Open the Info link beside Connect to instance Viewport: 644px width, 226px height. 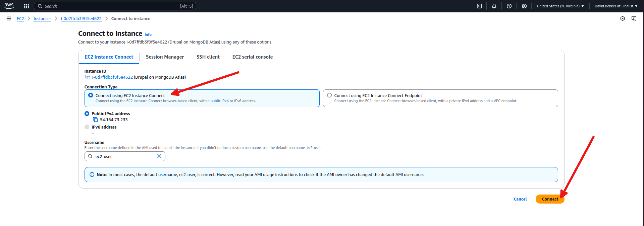pos(148,34)
